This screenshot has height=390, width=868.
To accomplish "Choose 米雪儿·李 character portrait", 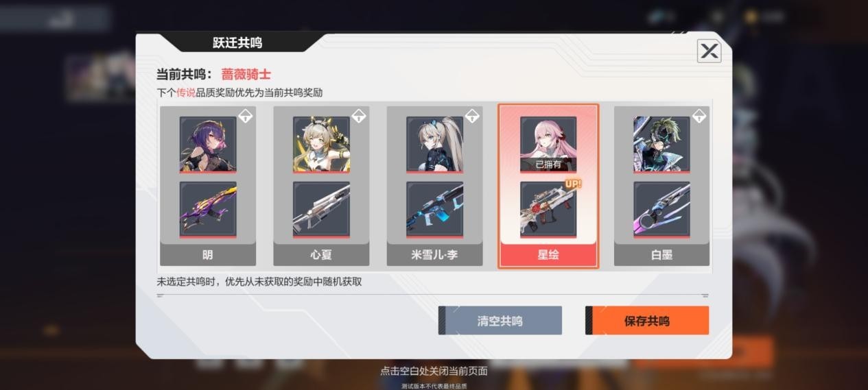I will point(434,144).
